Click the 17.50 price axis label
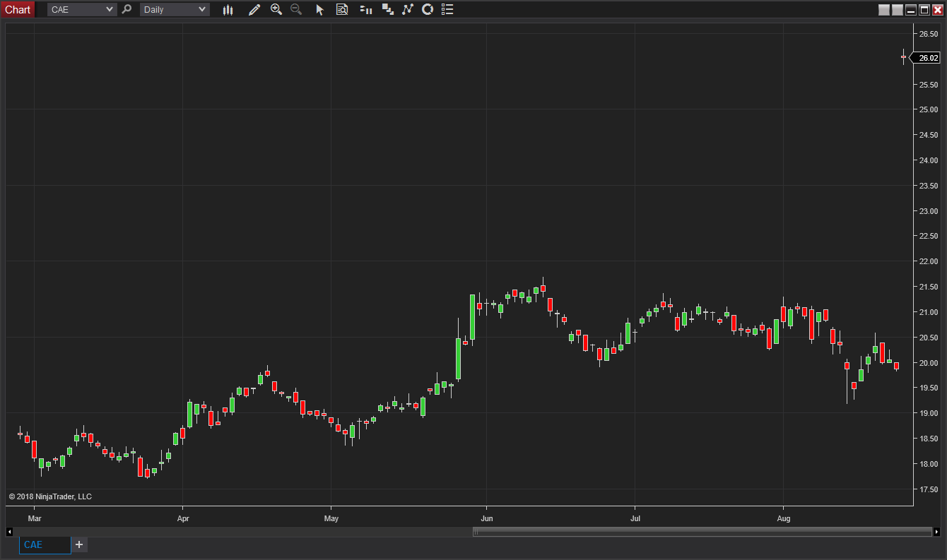This screenshot has width=947, height=560. tap(928, 489)
